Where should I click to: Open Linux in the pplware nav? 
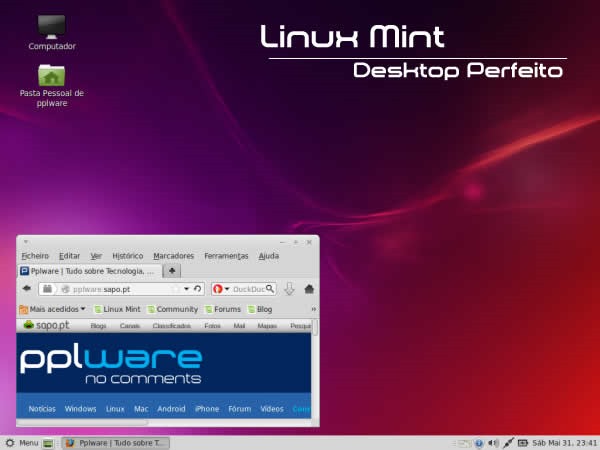(115, 409)
